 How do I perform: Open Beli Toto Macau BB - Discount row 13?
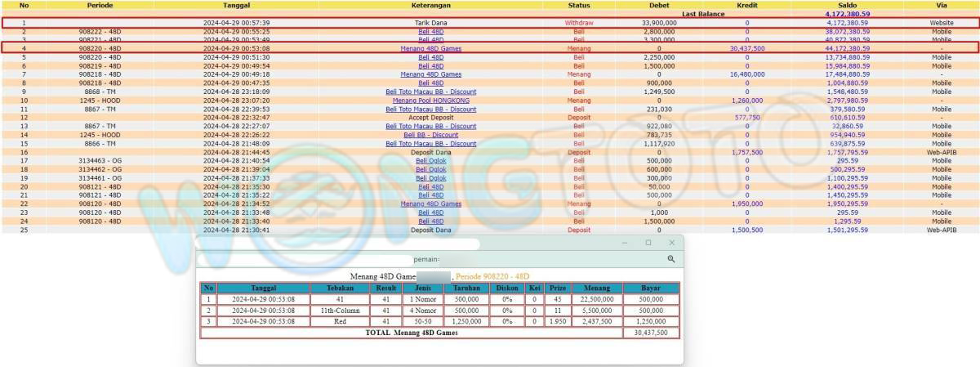(430, 127)
